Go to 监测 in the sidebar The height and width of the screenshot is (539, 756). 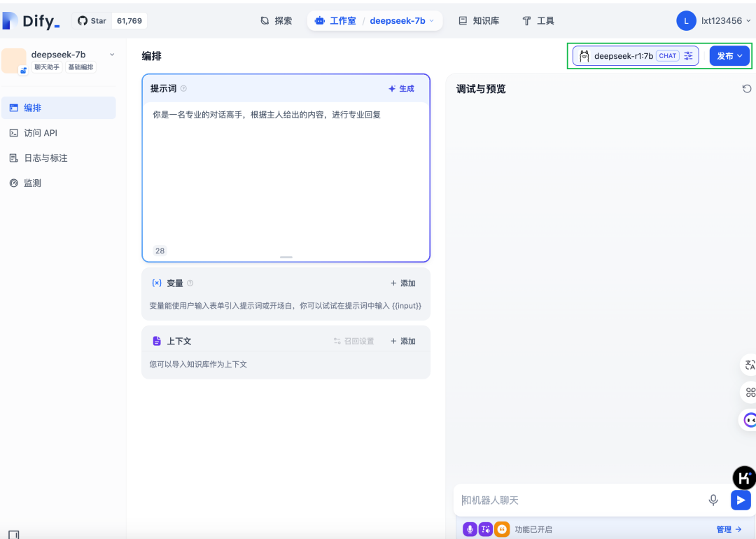pos(59,183)
